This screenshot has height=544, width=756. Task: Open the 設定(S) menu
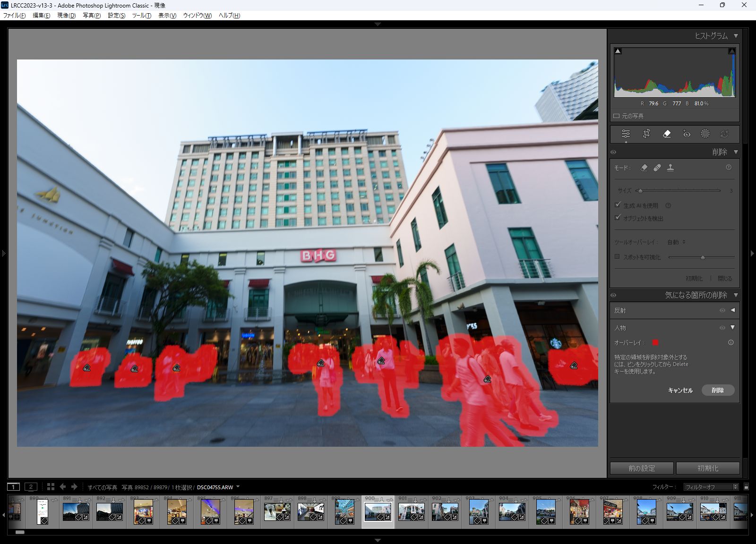pos(117,16)
